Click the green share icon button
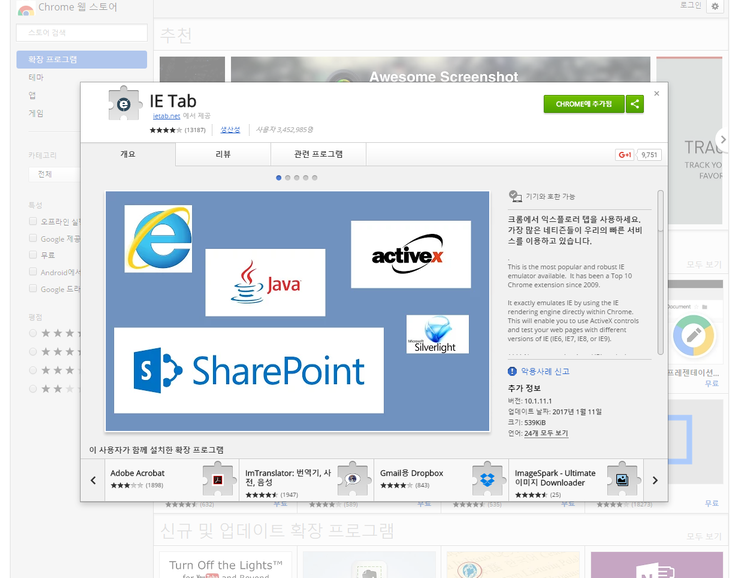 (635, 104)
